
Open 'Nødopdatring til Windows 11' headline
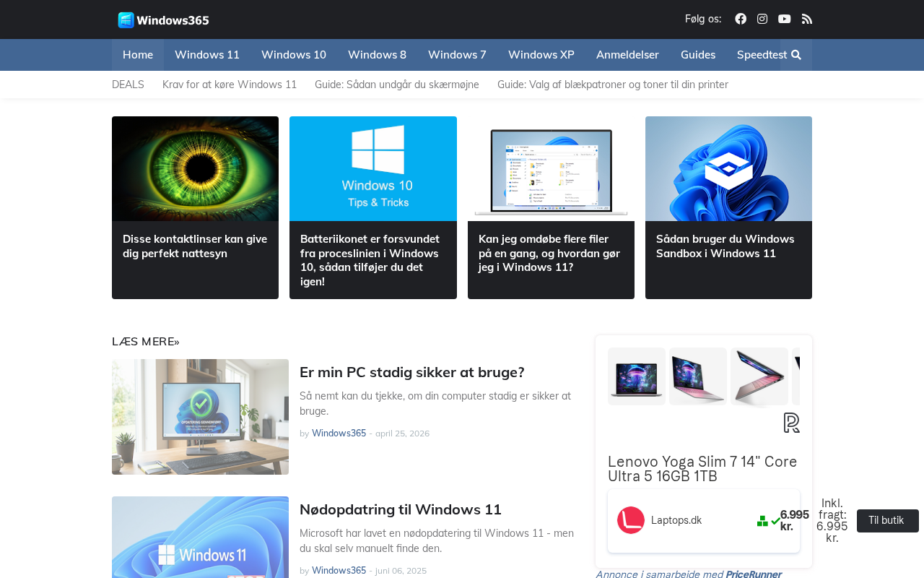401,509
